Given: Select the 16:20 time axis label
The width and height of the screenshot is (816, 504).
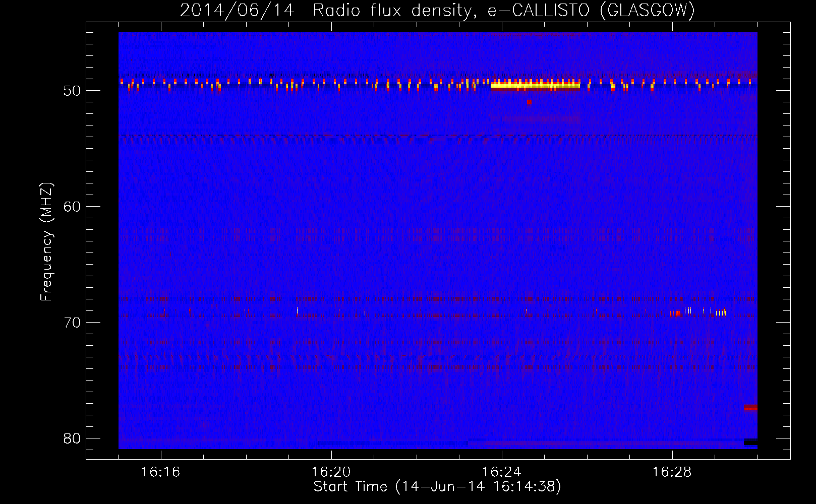Looking at the screenshot, I should coord(331,472).
